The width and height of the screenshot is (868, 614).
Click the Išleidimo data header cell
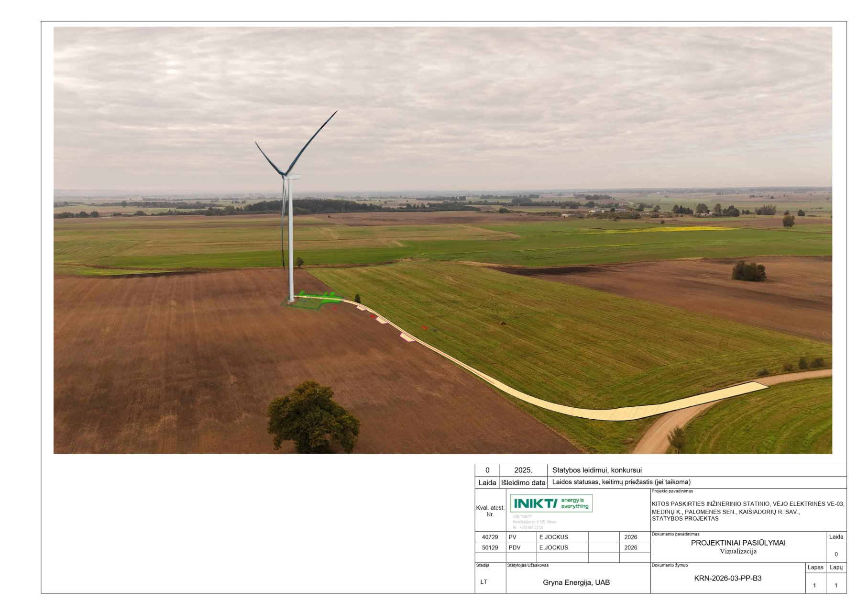[523, 482]
